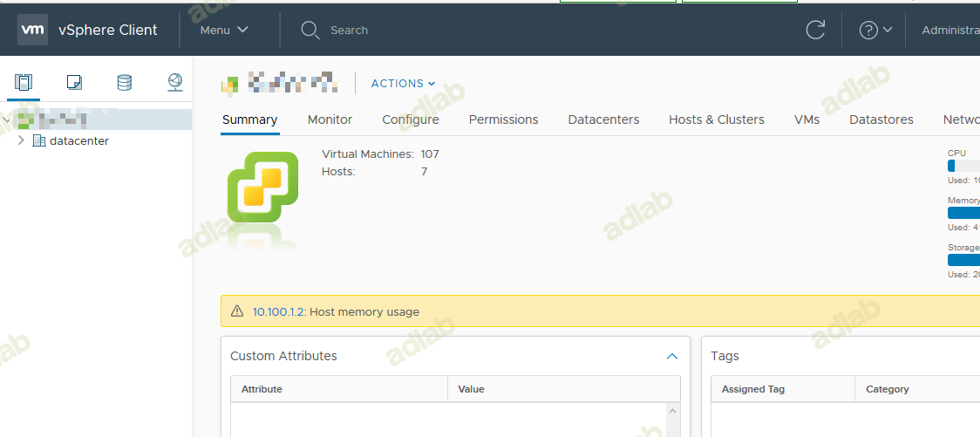Open the Menu dropdown in header
The image size is (980, 437).
[x=224, y=30]
